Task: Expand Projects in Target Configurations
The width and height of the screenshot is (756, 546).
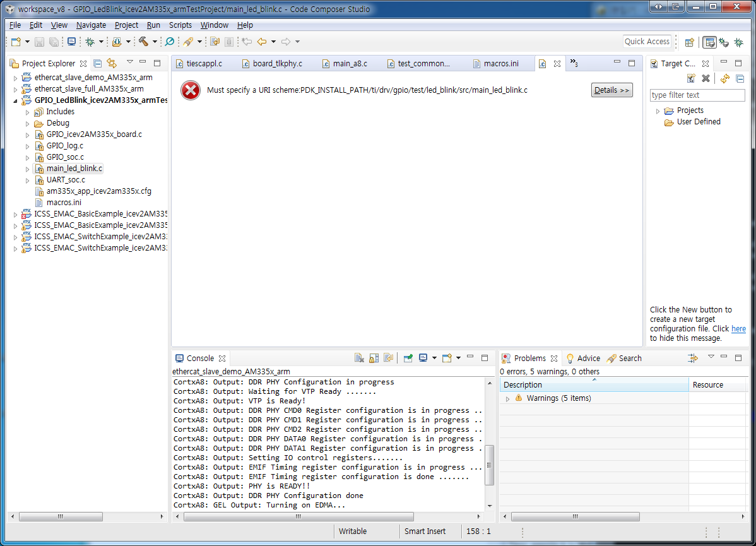Action: [x=658, y=111]
